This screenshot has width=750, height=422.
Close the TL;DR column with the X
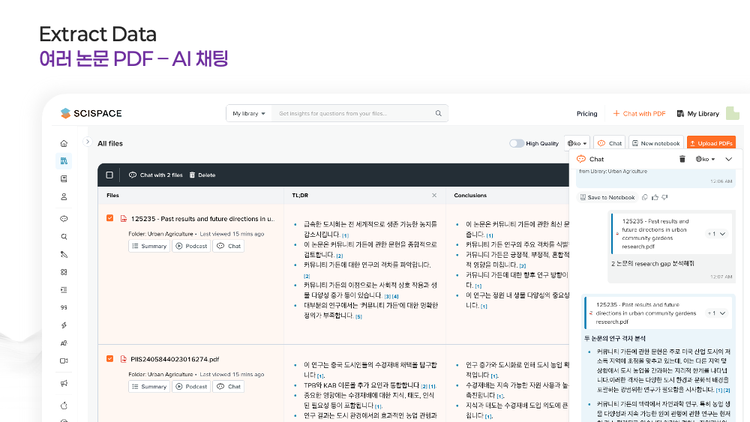[434, 195]
